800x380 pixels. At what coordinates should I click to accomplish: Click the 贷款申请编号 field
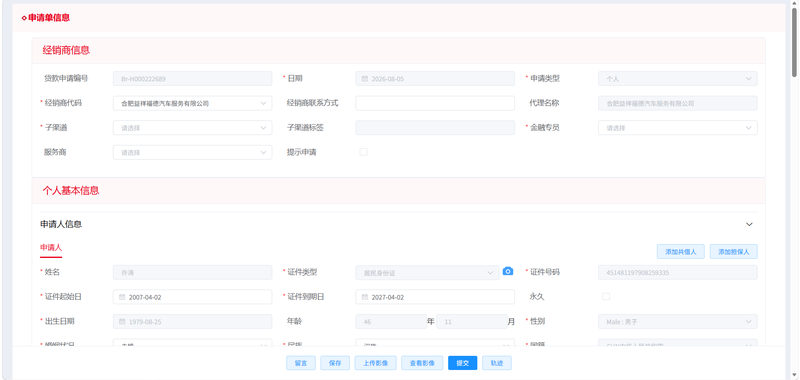pos(192,79)
